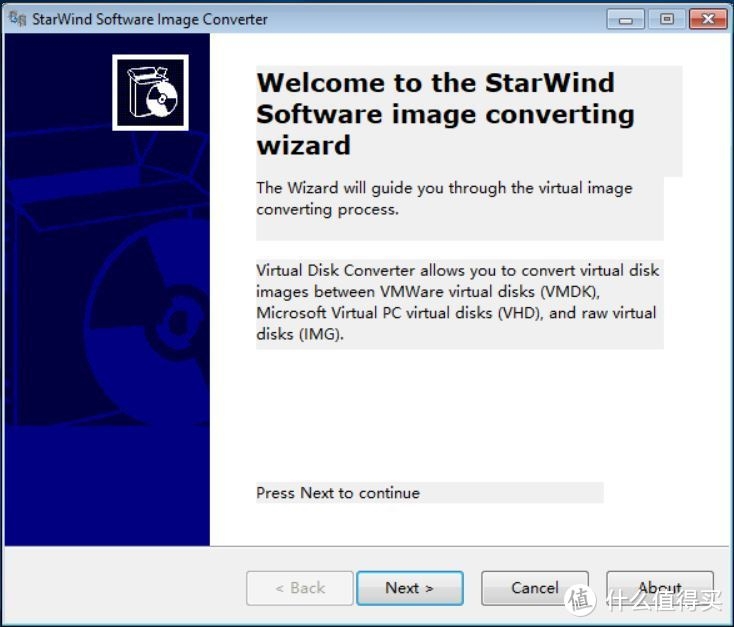
Task: Click 'The Wizard will guide you' text
Action: pos(444,198)
